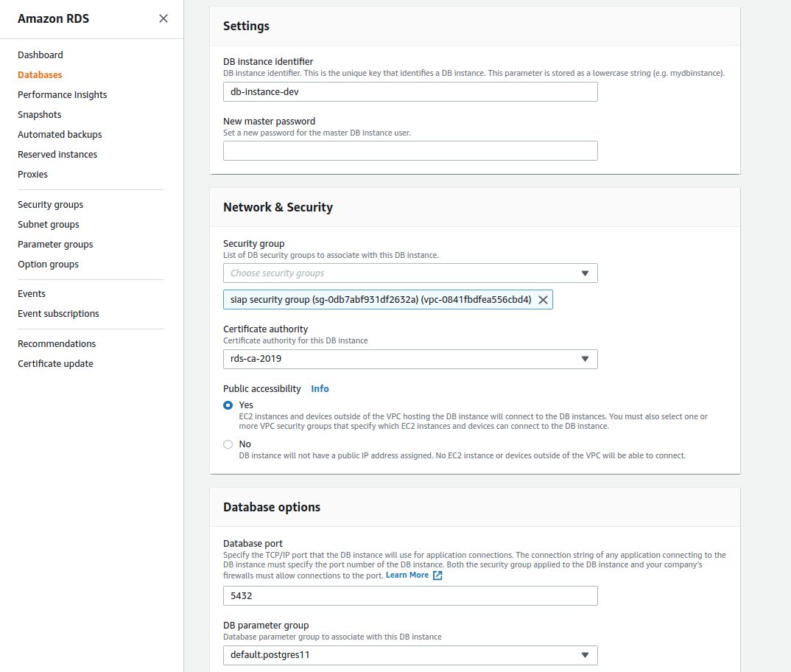Viewport: 791px width, 672px height.
Task: Go to Certificate update
Action: pos(55,363)
